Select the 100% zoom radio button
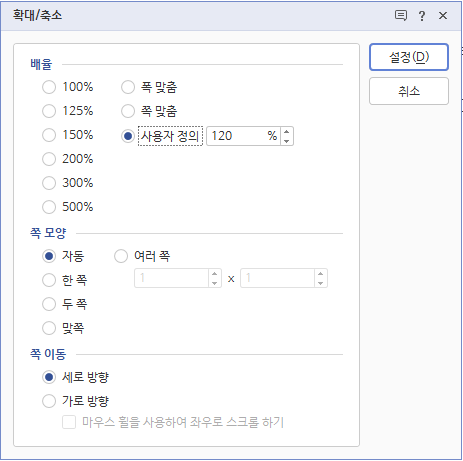 point(49,87)
